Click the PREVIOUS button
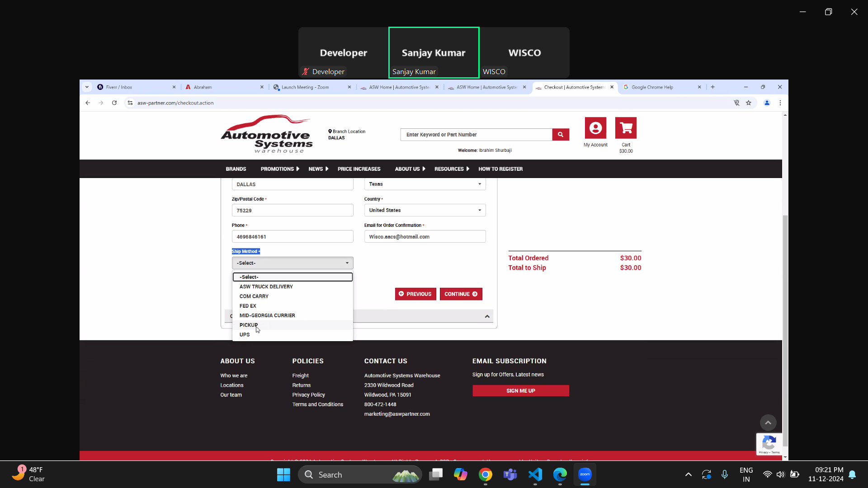 click(x=415, y=294)
